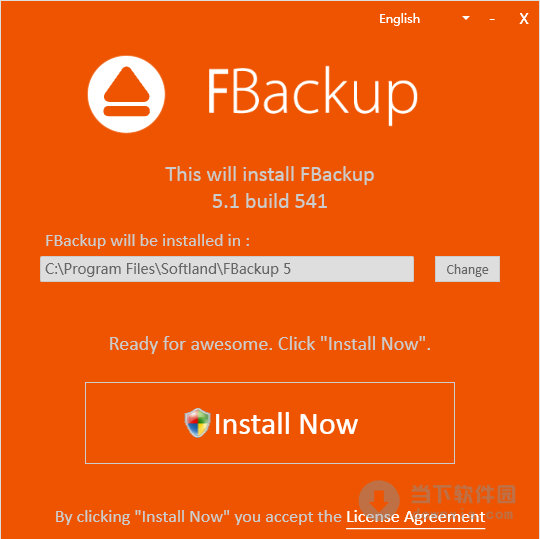This screenshot has height=539, width=540.
Task: Click the watermark download arrow circle
Action: 379,501
